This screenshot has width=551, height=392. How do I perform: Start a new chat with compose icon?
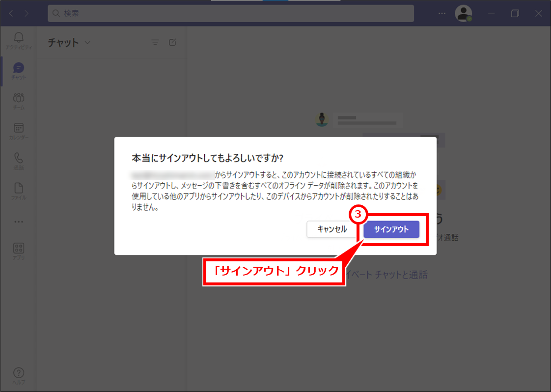pos(172,42)
